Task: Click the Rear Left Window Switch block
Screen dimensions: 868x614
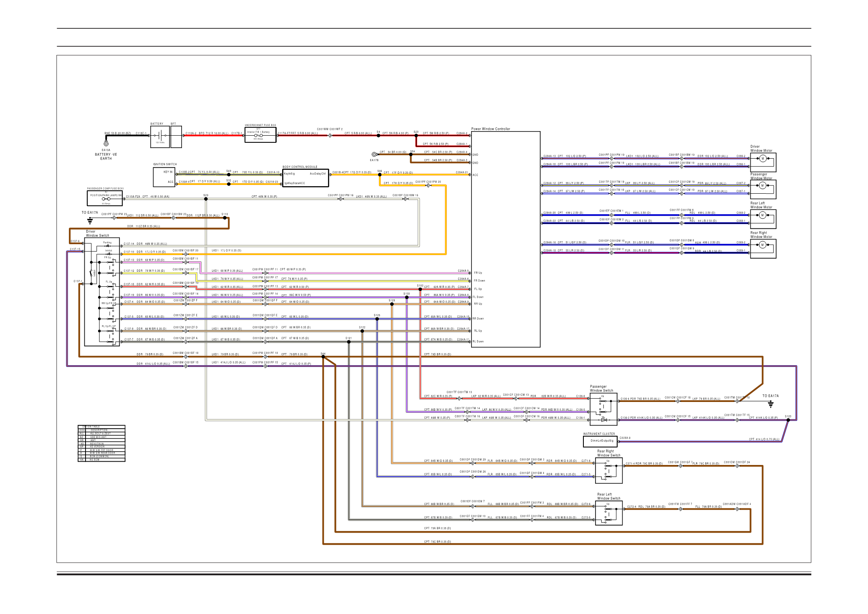Action: coord(608,513)
